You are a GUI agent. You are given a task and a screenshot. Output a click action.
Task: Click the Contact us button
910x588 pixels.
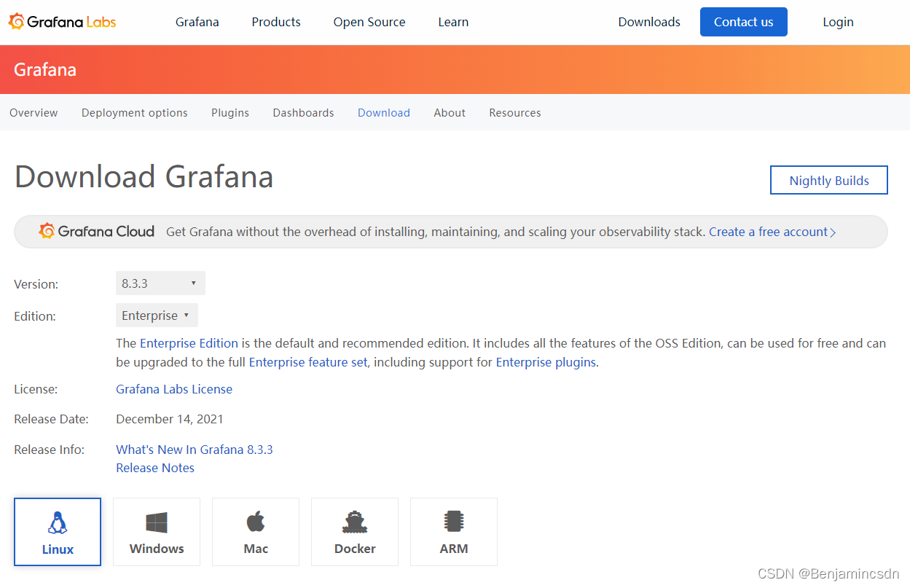point(744,22)
